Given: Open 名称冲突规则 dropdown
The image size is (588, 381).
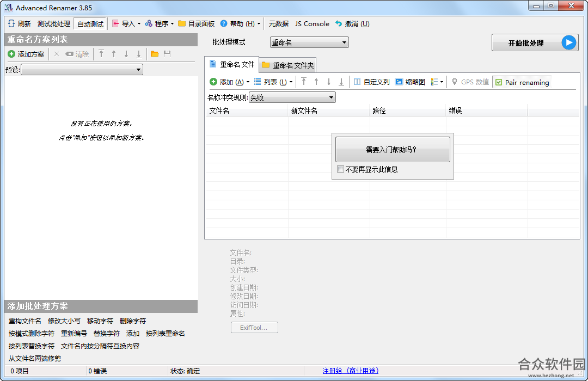Looking at the screenshot, I should pos(292,97).
